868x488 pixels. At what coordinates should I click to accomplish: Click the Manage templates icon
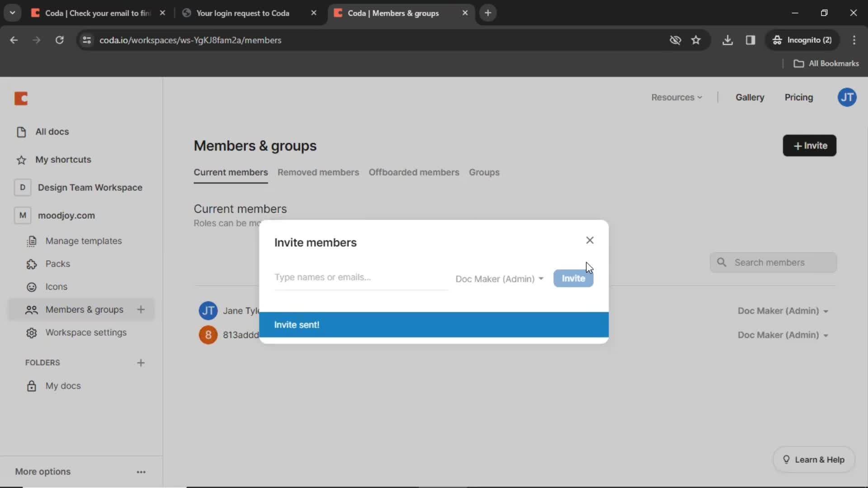[31, 240]
